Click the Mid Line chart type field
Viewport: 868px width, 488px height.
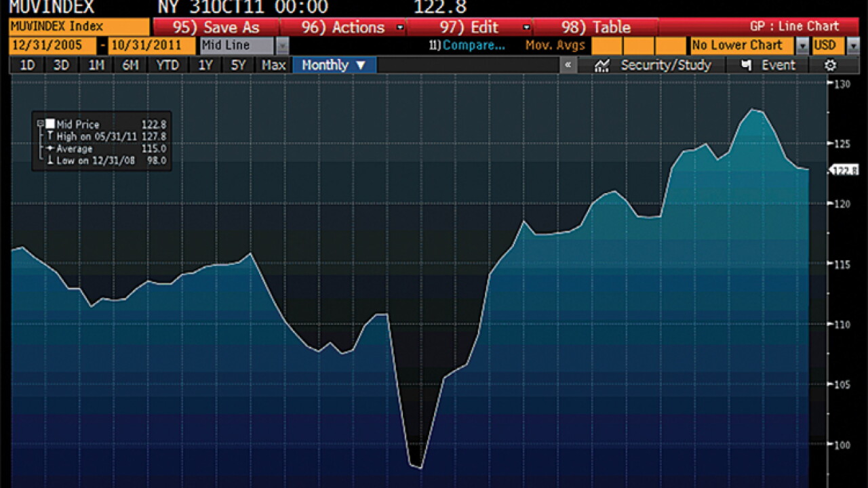coord(237,45)
